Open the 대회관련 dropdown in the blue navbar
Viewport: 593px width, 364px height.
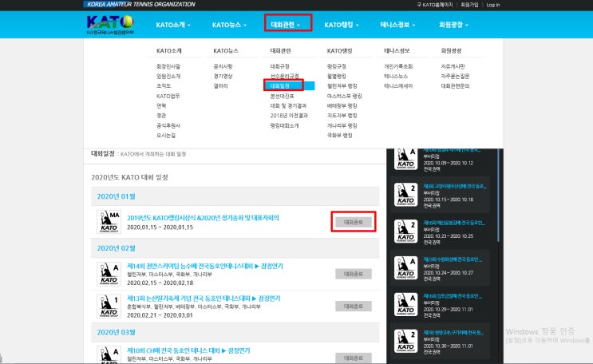coord(286,25)
